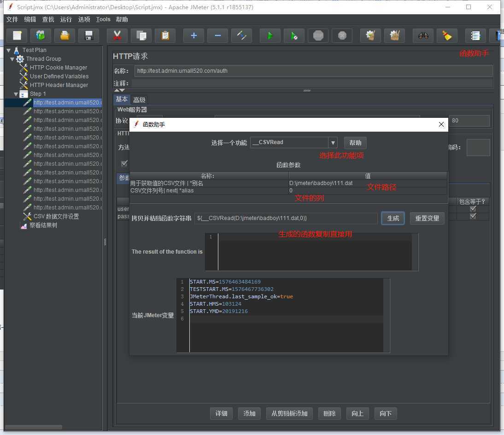Click the Save floppy disk icon
The image size is (504, 435).
(89, 35)
